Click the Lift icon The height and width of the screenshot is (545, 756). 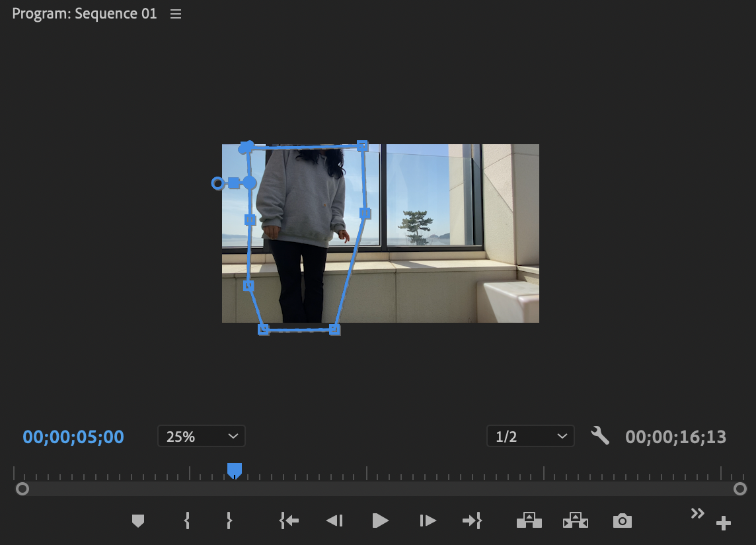pyautogui.click(x=530, y=521)
